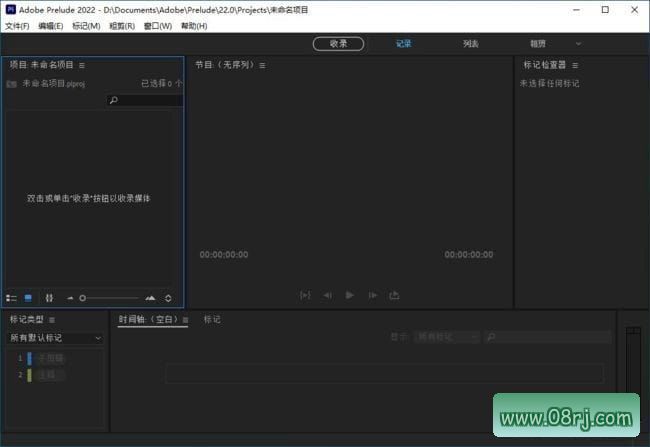
Task: Click the project search field
Action: (x=144, y=100)
